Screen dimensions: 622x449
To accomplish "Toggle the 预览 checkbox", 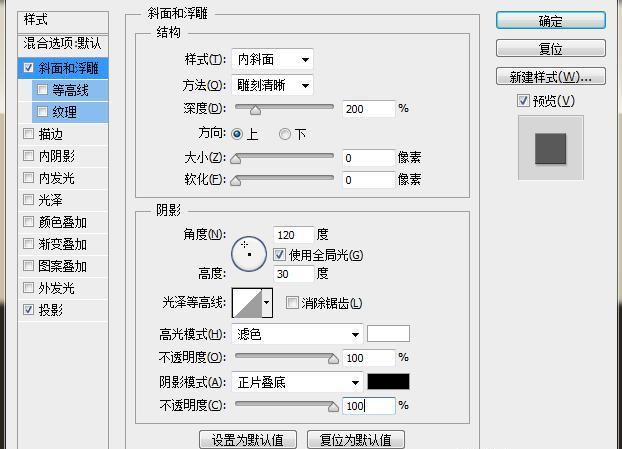I will (523, 101).
